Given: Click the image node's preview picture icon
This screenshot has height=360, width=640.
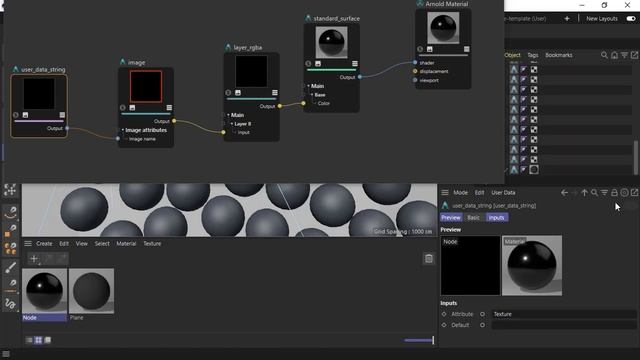Looking at the screenshot, I should coord(132,108).
